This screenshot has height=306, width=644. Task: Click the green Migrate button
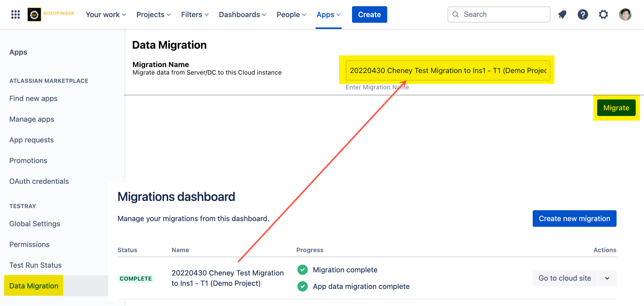click(616, 108)
